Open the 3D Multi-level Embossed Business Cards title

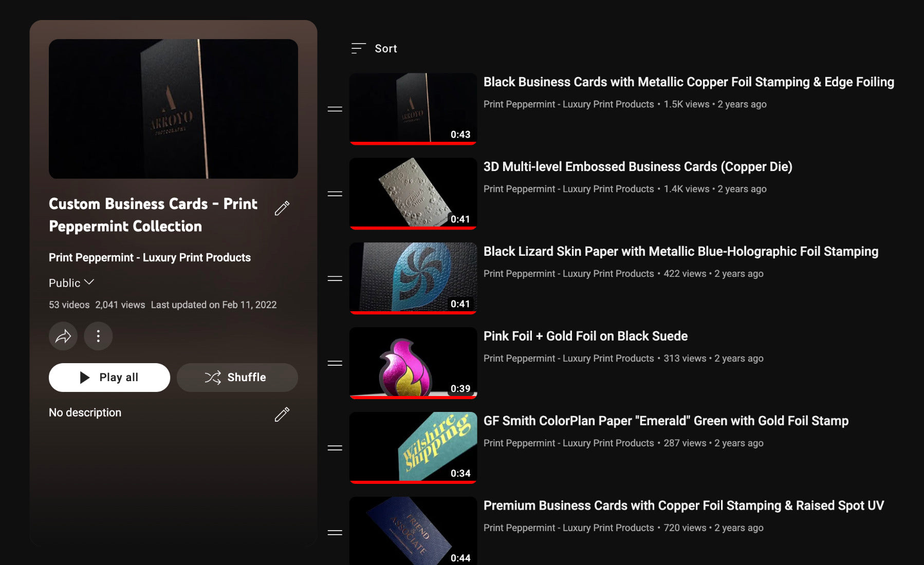(637, 167)
